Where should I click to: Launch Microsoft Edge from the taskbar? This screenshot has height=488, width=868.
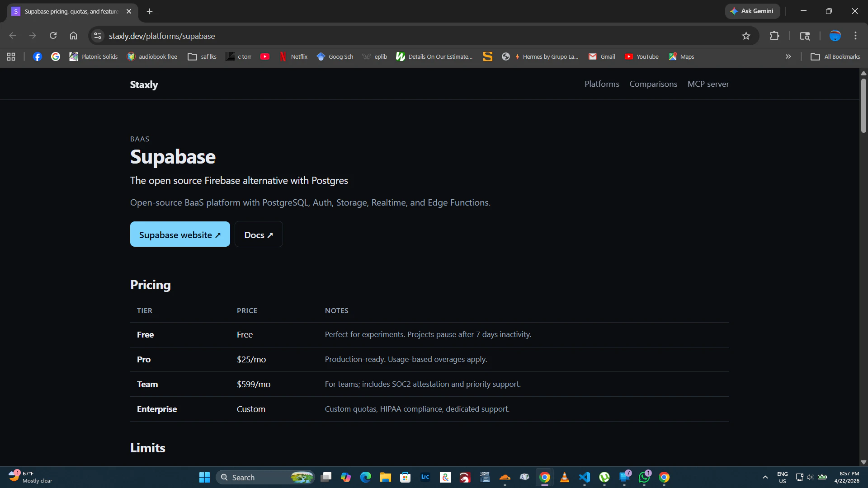366,477
